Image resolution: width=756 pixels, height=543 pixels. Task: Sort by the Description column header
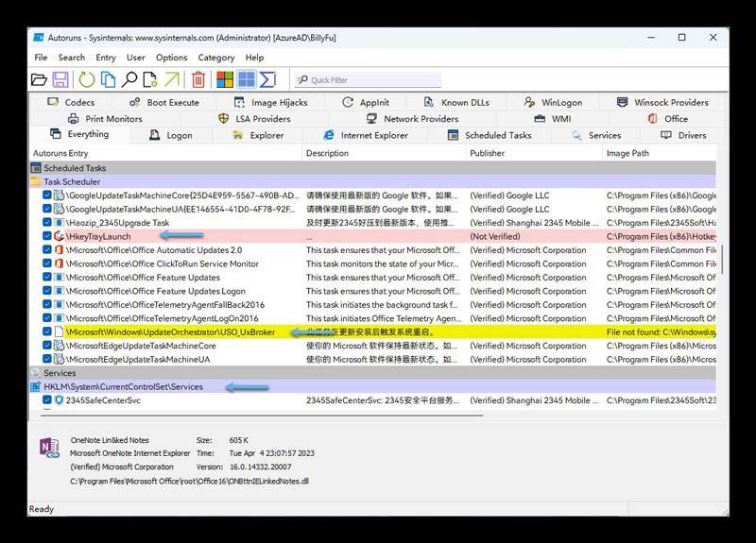(x=384, y=153)
